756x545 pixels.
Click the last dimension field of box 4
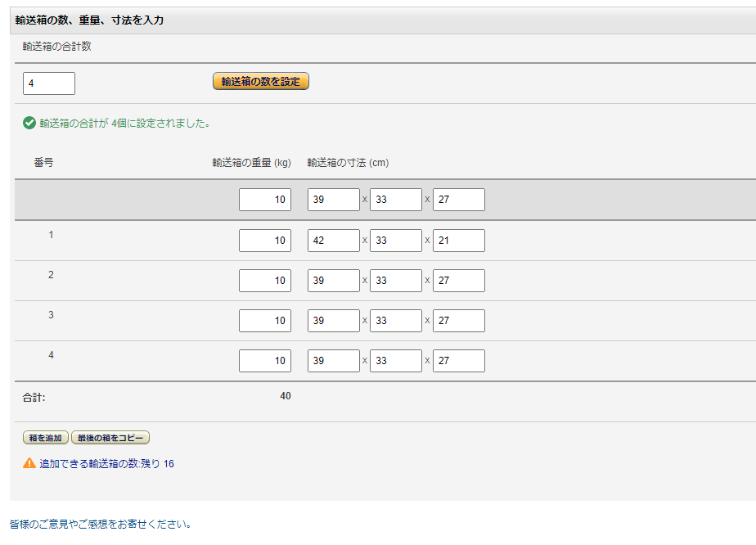point(458,361)
